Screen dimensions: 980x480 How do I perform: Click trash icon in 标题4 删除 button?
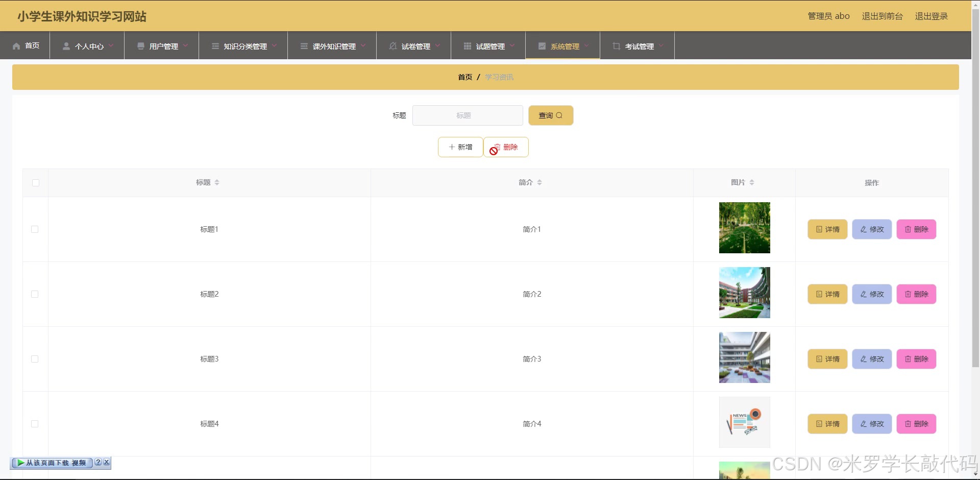tap(908, 424)
